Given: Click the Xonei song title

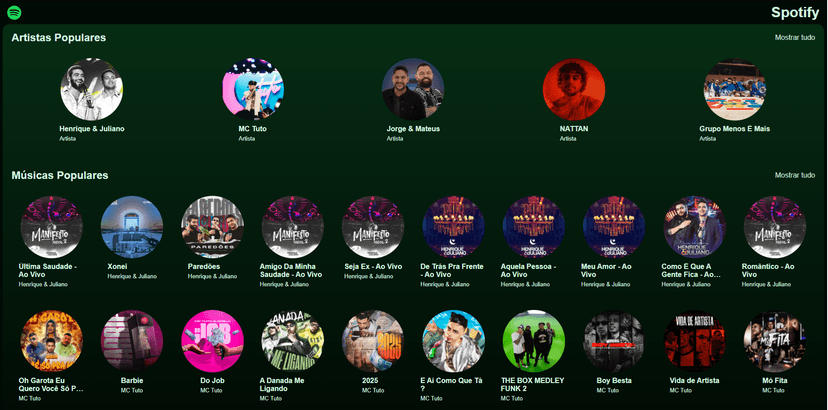Looking at the screenshot, I should click(117, 266).
